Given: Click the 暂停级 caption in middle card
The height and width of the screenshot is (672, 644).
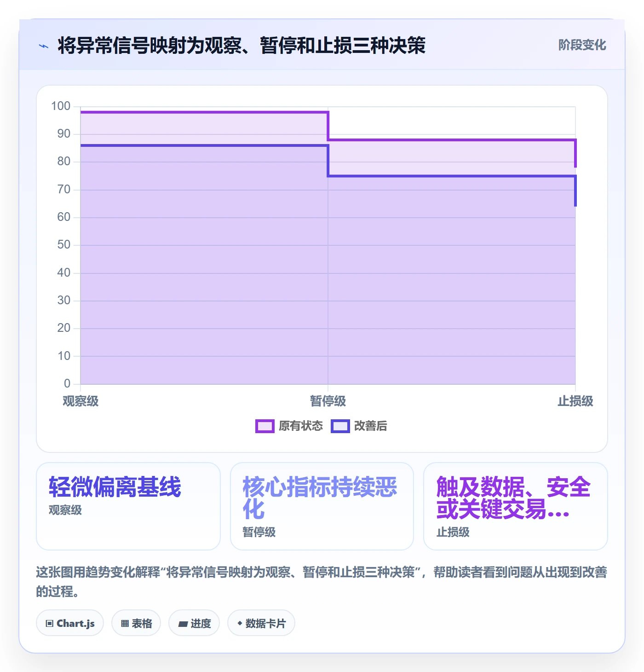Looking at the screenshot, I should click(259, 532).
